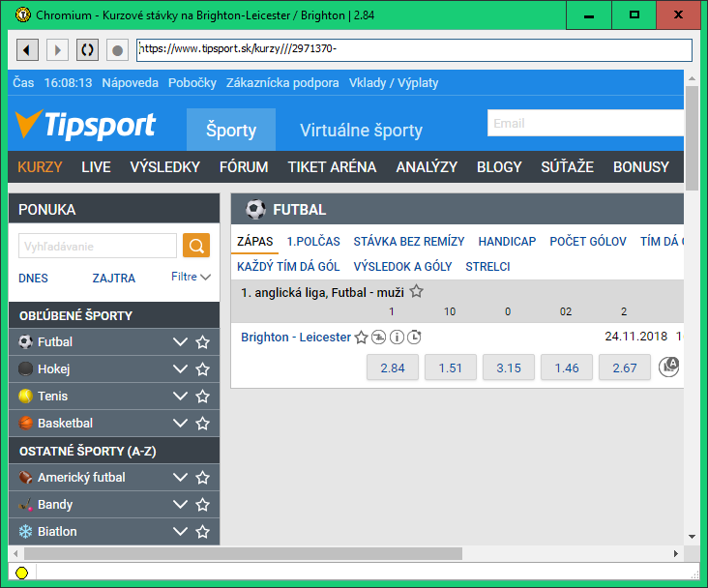
Task: Select the 3.15 draw odds button
Action: click(509, 367)
